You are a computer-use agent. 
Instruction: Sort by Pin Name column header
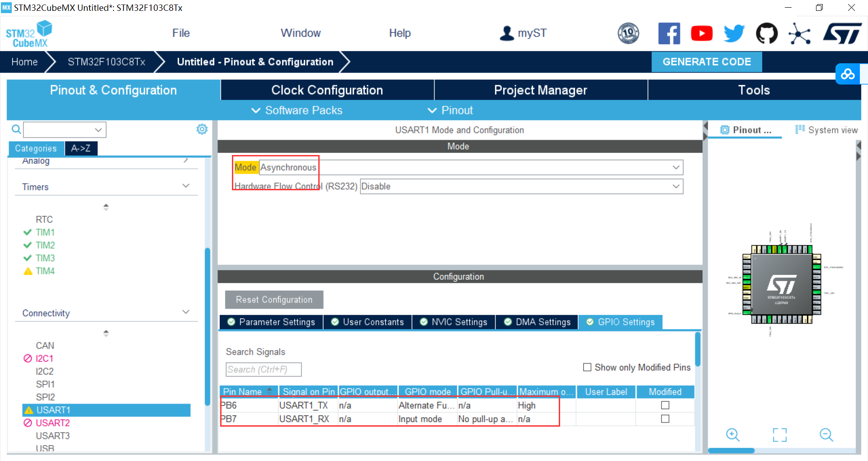point(249,391)
